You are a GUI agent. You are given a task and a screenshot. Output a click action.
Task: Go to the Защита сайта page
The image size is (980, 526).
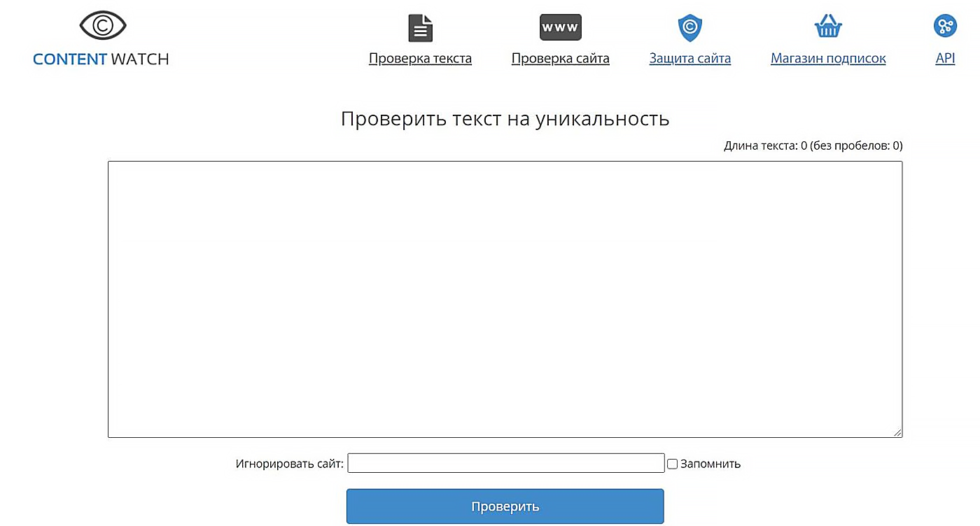690,59
